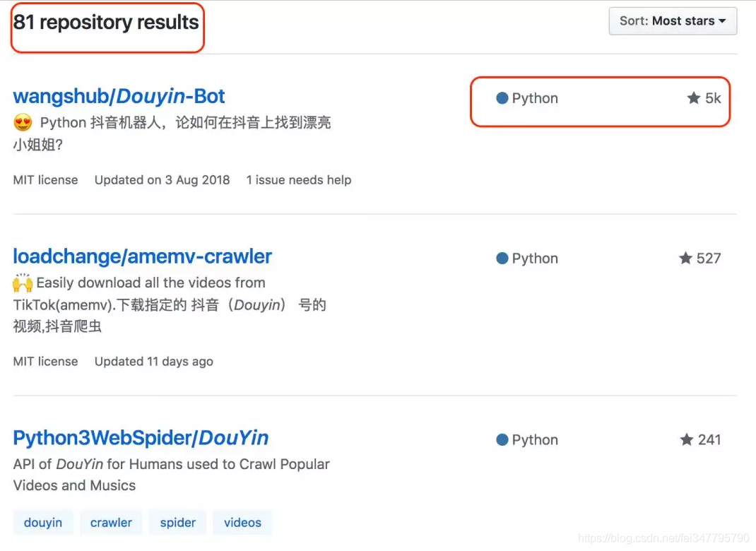Select the crawler topic tag
Image resolution: width=756 pixels, height=551 pixels.
[x=111, y=523]
